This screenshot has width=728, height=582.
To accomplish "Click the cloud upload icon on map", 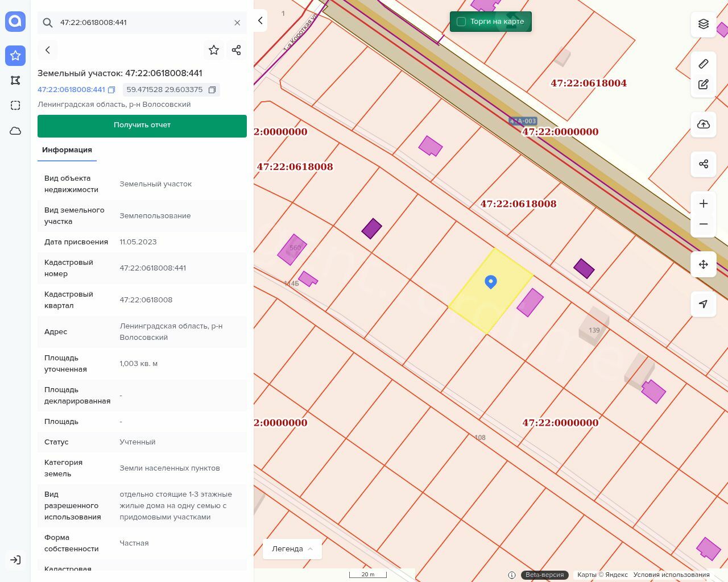I will pos(704,124).
